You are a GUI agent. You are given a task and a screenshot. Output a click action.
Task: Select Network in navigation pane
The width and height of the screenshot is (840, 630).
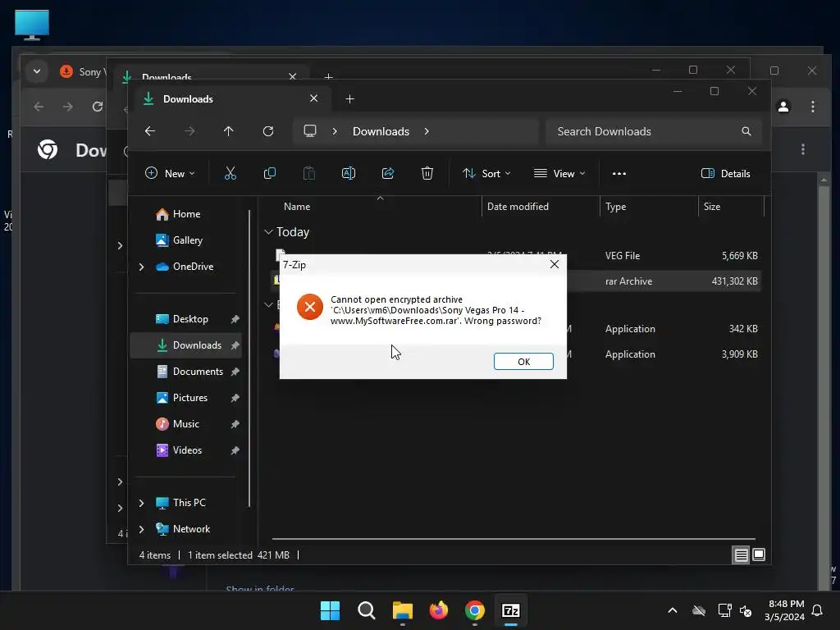[183, 529]
